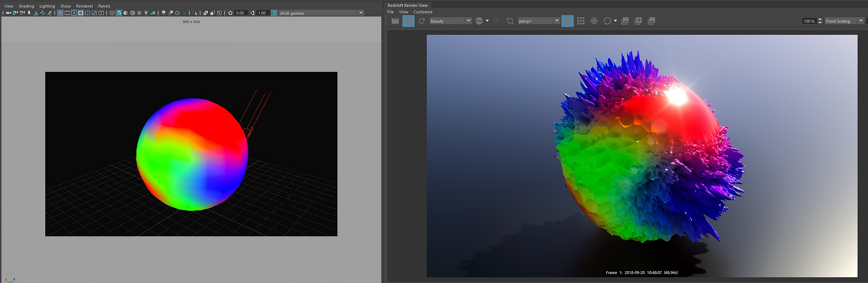Open the Beauty AOV dropdown
Viewport: 868px width, 283px height.
tap(450, 21)
